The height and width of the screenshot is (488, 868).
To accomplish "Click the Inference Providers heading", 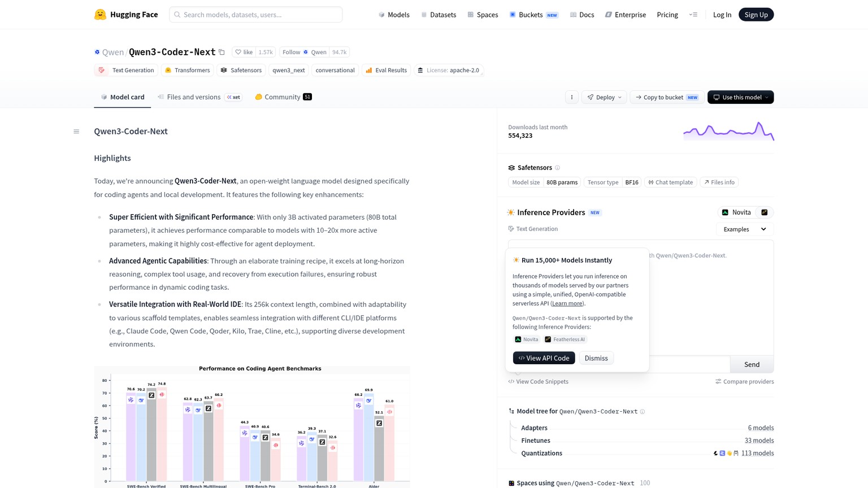I will (551, 212).
